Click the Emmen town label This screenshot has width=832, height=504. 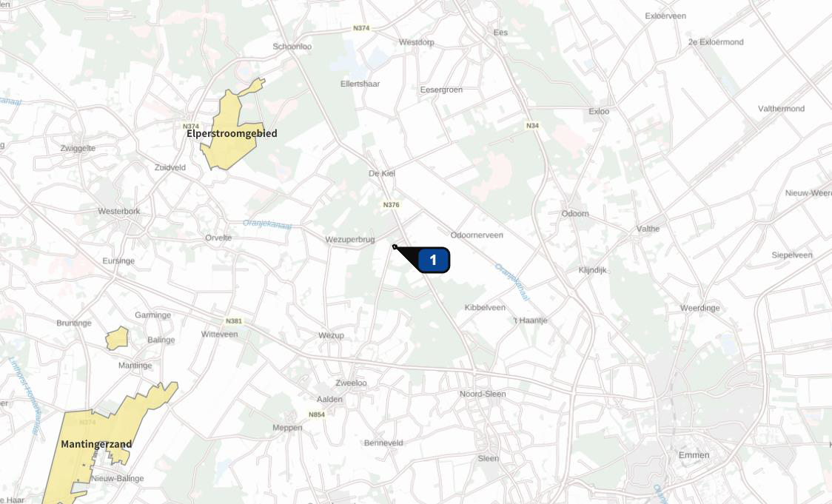694,455
